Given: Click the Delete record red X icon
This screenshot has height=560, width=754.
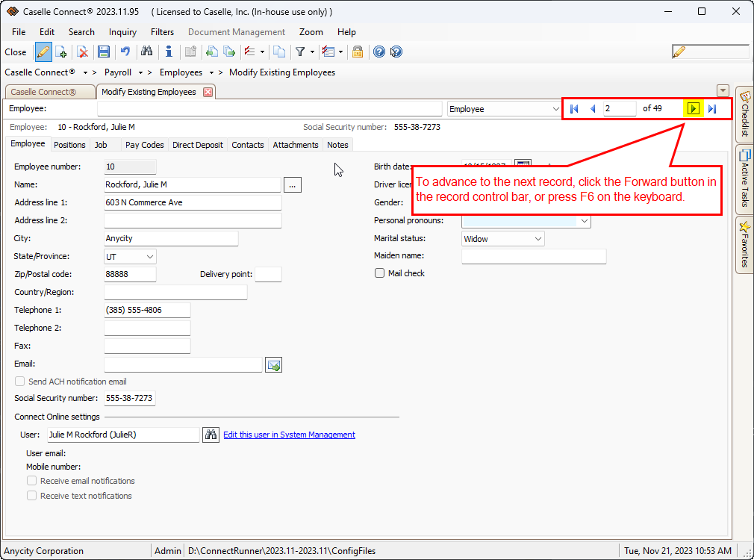Looking at the screenshot, I should [x=83, y=52].
